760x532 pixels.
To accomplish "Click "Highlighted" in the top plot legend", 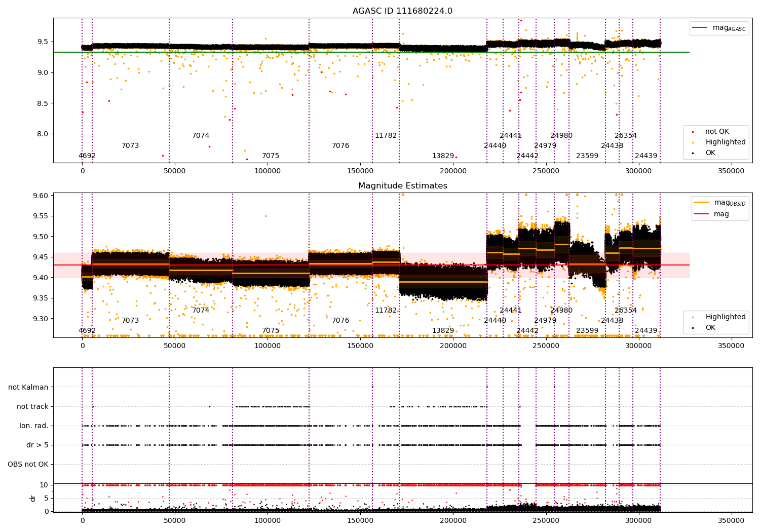I will click(726, 142).
